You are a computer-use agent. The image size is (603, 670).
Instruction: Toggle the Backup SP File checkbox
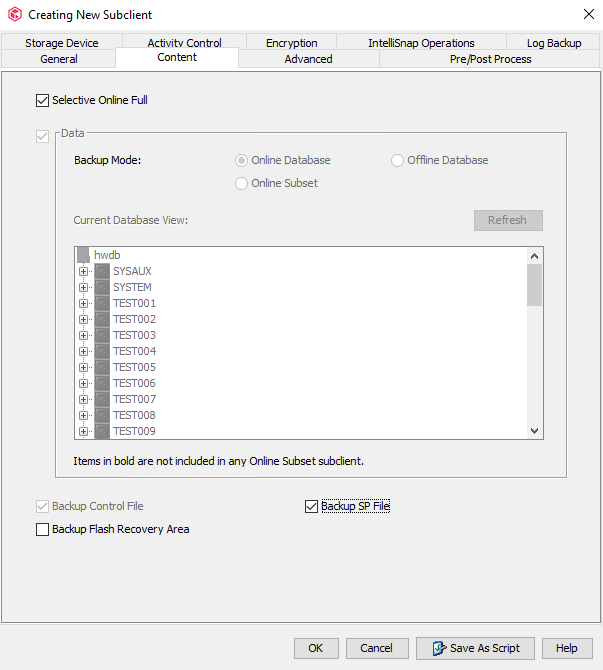tap(311, 507)
